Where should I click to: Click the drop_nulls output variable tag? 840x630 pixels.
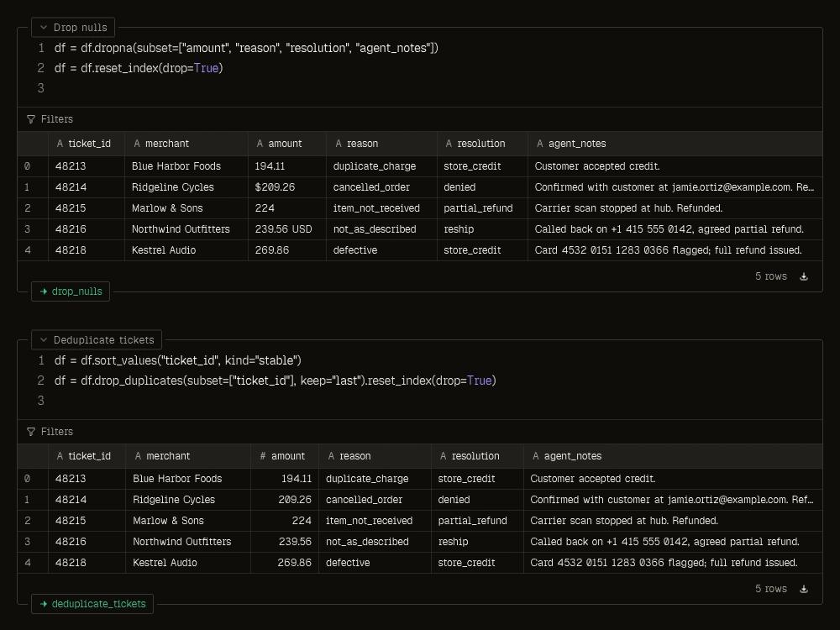tap(71, 291)
